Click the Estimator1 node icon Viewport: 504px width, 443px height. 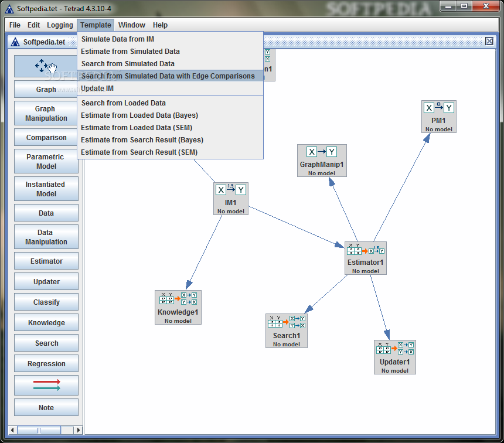(366, 249)
